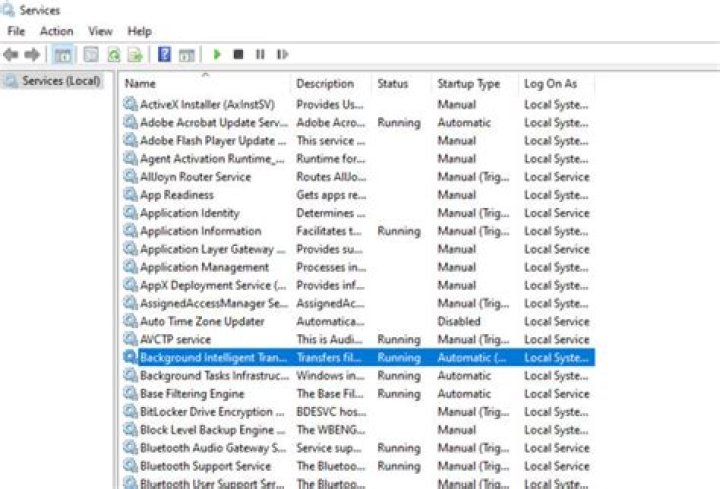The width and height of the screenshot is (720, 489).
Task: Pause the service with pause icon
Action: coord(260,55)
